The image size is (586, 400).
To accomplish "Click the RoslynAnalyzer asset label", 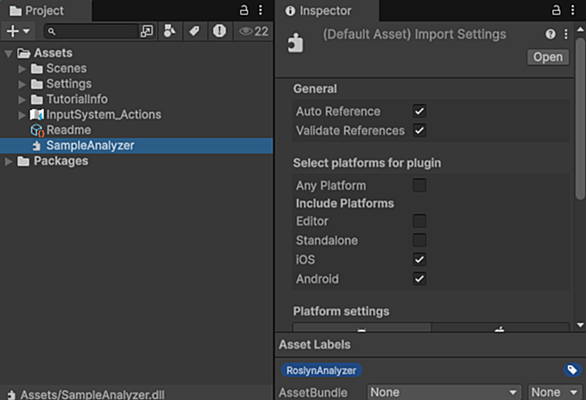I will tap(321, 370).
